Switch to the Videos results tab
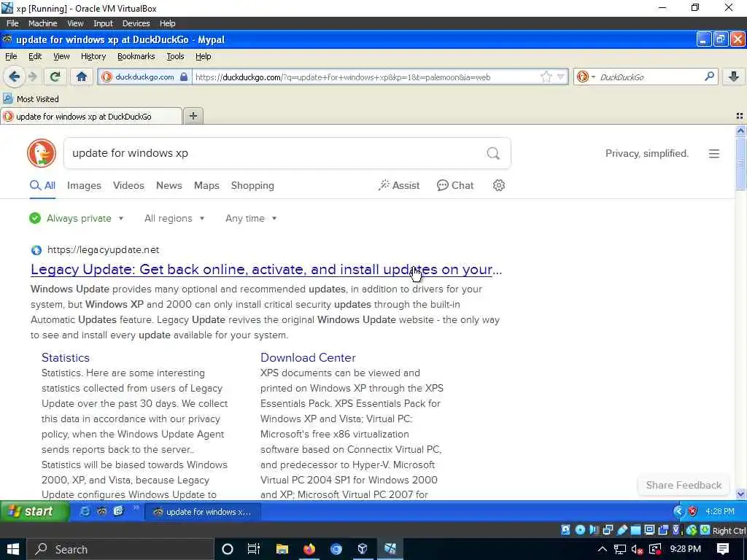The image size is (747, 560). (x=128, y=185)
